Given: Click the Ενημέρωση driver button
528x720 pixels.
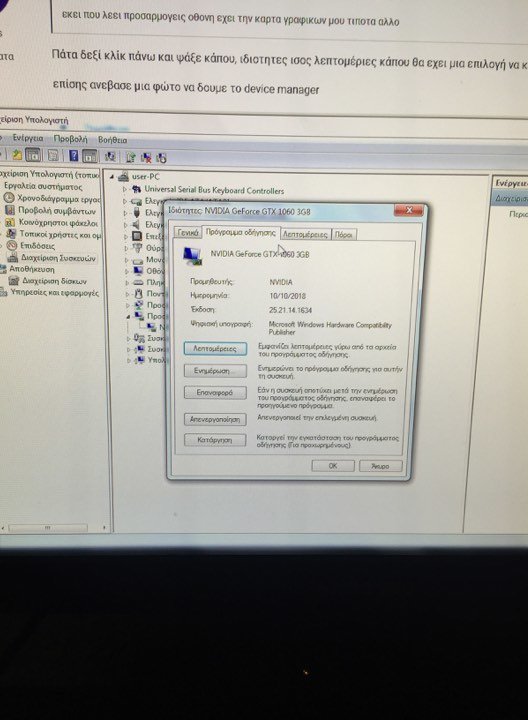Looking at the screenshot, I should (x=215, y=371).
